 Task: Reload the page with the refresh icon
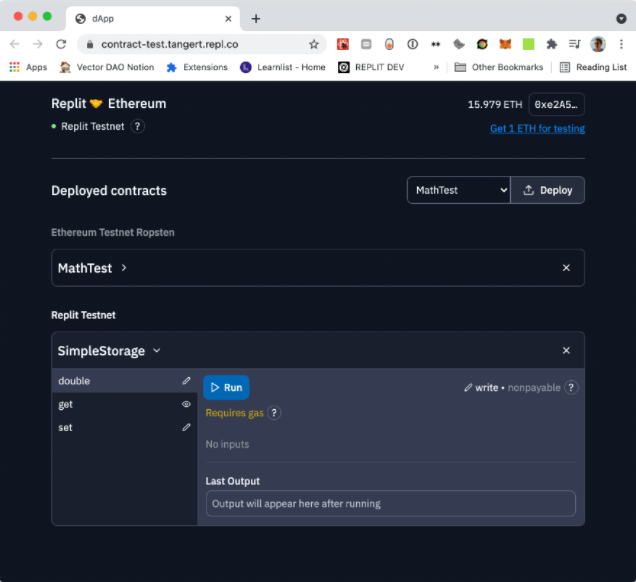(61, 44)
